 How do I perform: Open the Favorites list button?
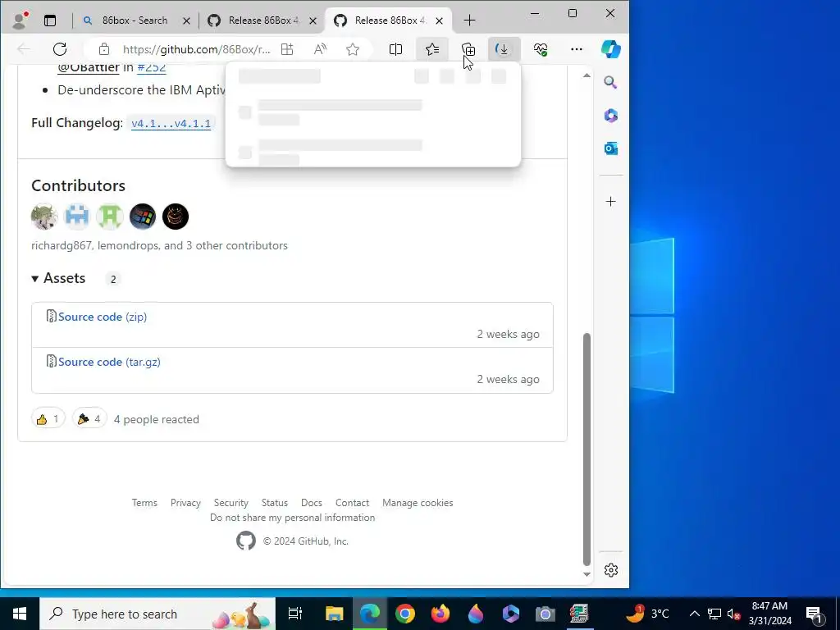[x=432, y=49]
